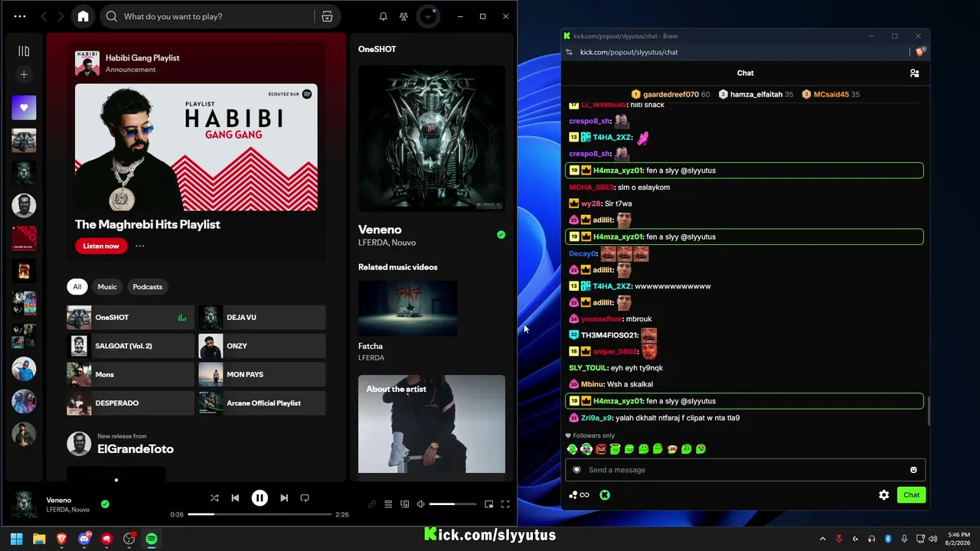Open the ONZY shortcut tile
The height and width of the screenshot is (551, 980).
tap(262, 346)
